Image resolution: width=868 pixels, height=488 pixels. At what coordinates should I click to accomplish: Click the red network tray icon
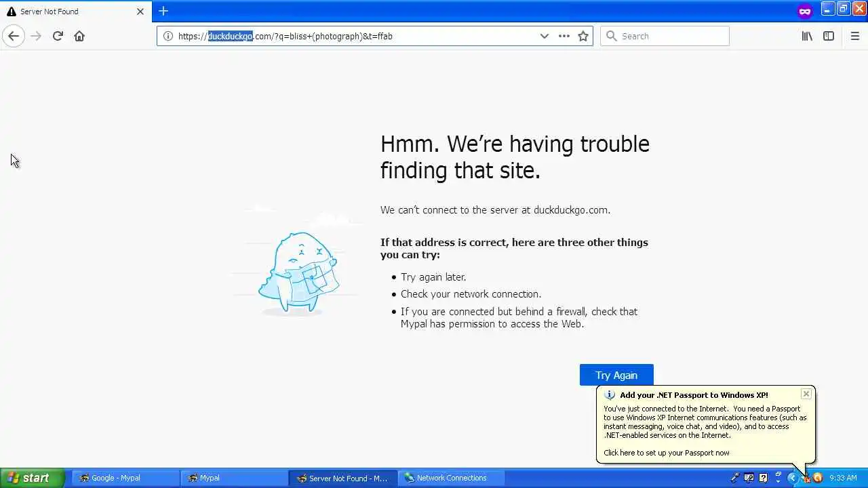pyautogui.click(x=806, y=479)
